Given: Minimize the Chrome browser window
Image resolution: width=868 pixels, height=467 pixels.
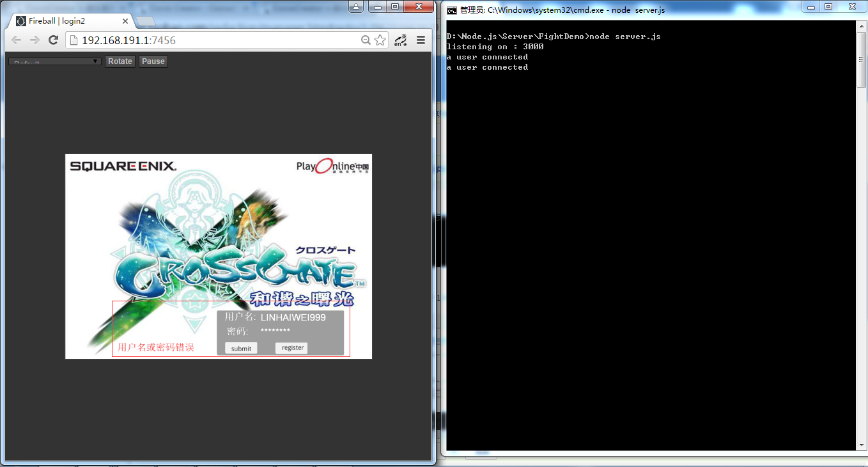Looking at the screenshot, I should (x=378, y=7).
